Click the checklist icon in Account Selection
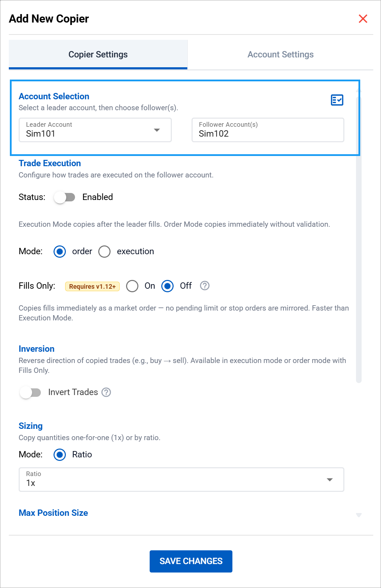381x588 pixels. [x=337, y=100]
